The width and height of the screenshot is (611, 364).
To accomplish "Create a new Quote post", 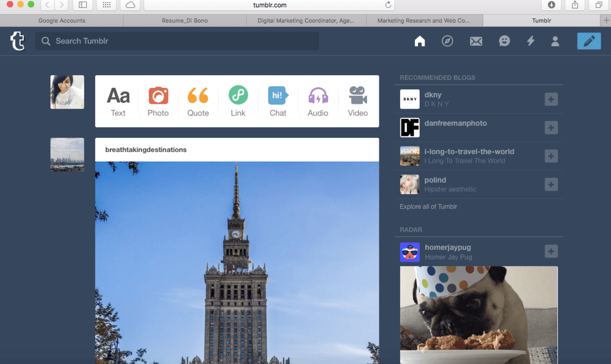I will (x=198, y=101).
